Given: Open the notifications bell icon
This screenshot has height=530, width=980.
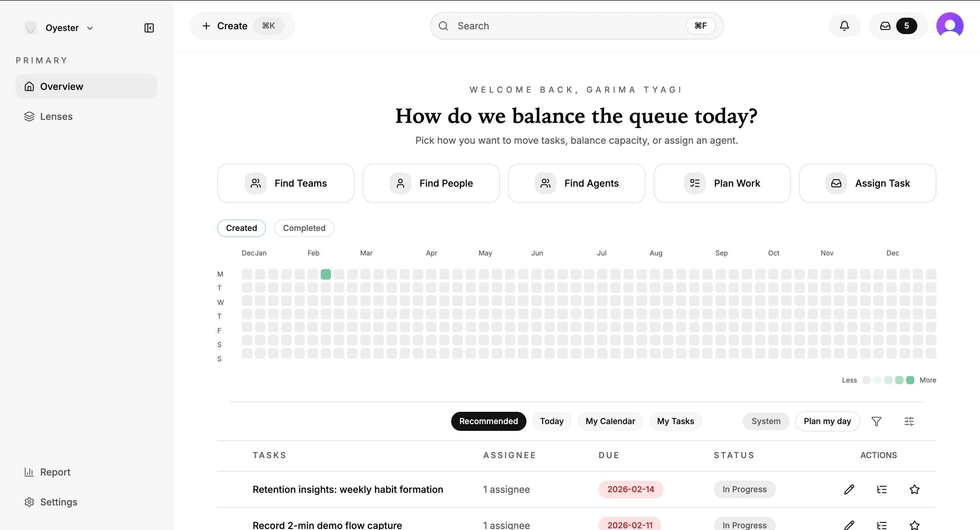Looking at the screenshot, I should 844,26.
